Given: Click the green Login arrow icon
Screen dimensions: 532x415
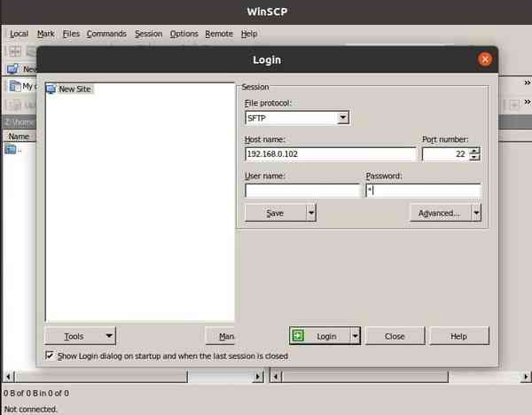Looking at the screenshot, I should pyautogui.click(x=298, y=336).
